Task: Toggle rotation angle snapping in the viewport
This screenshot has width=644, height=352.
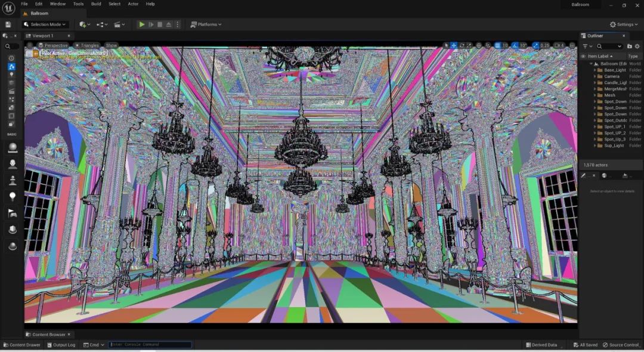Action: tap(515, 45)
